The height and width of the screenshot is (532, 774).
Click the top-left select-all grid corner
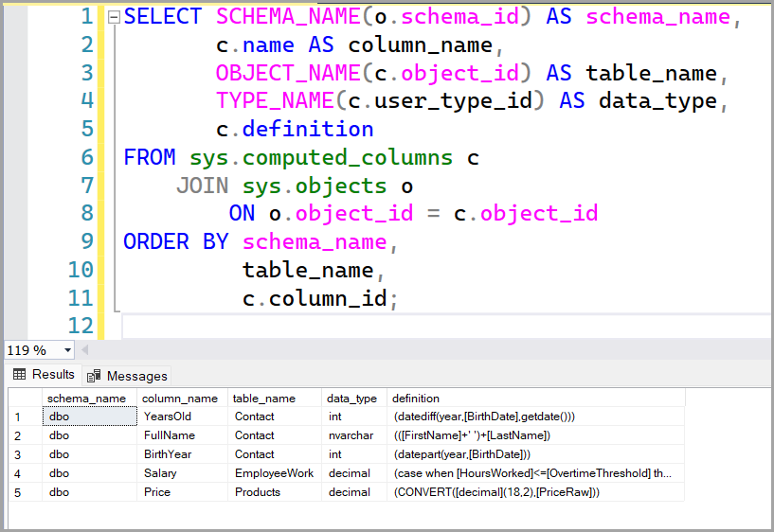[x=26, y=398]
